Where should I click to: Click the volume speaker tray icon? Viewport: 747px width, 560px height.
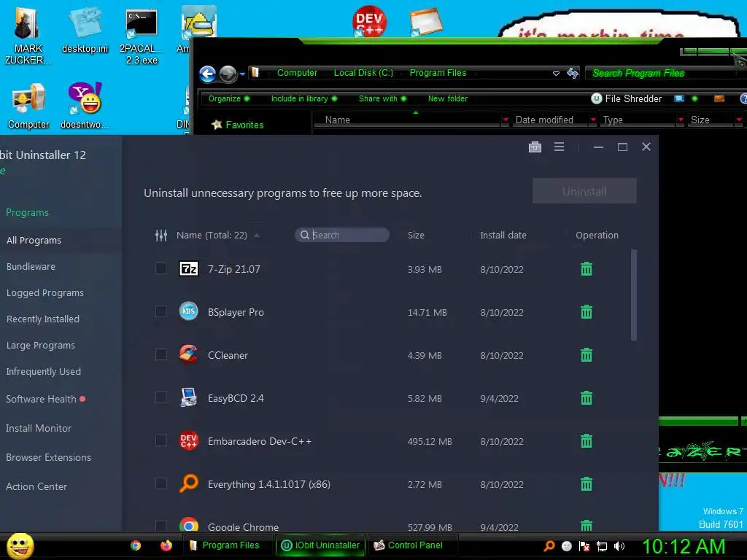click(x=619, y=546)
